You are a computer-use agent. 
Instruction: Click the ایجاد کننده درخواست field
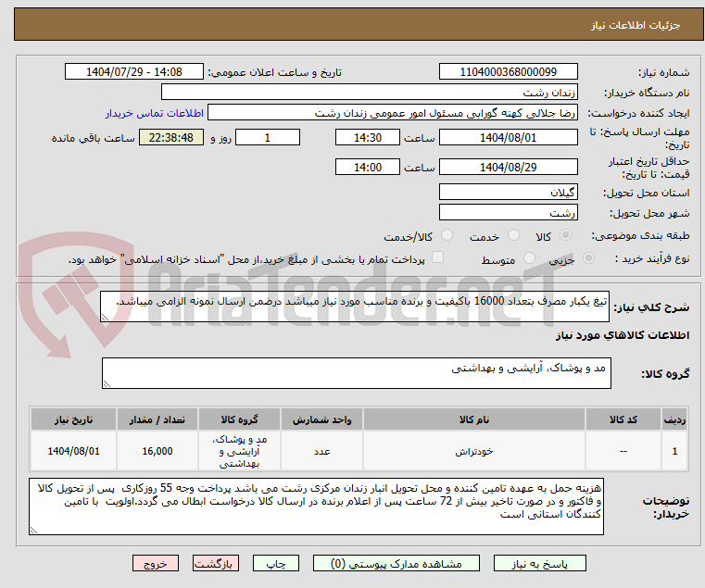click(393, 112)
